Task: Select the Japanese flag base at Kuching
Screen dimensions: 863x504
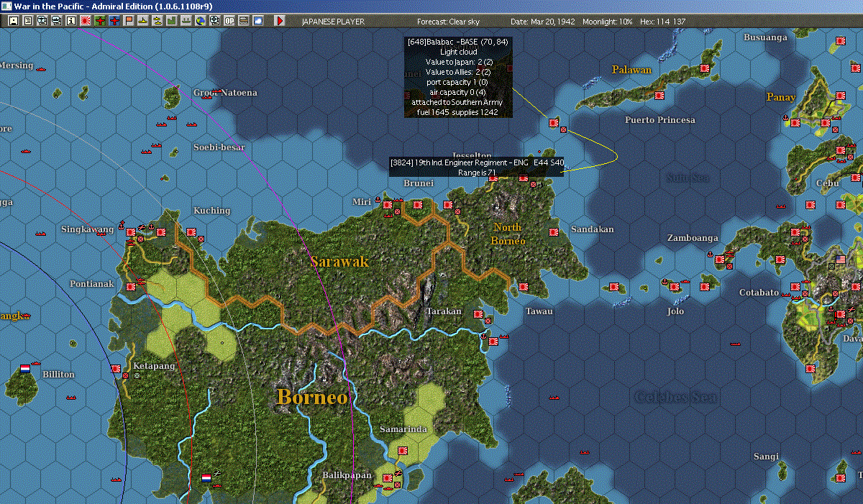Action: (x=191, y=232)
